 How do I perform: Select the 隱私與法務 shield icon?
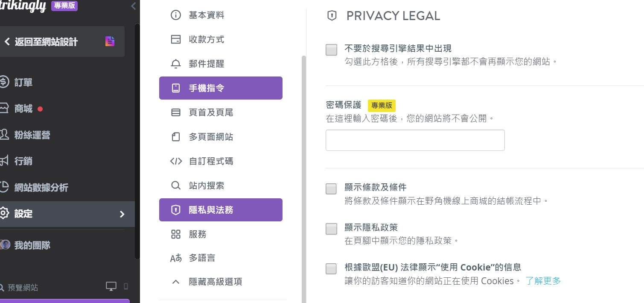(x=175, y=209)
